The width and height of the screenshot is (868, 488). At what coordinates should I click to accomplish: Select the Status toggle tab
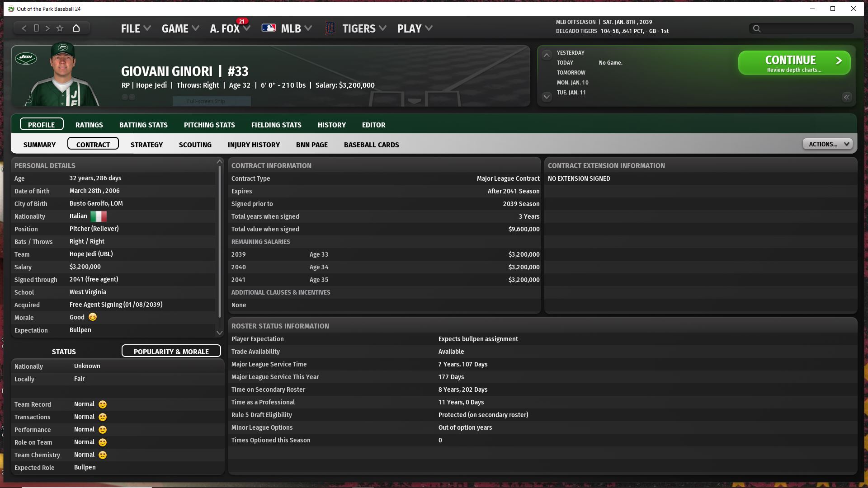tap(64, 352)
